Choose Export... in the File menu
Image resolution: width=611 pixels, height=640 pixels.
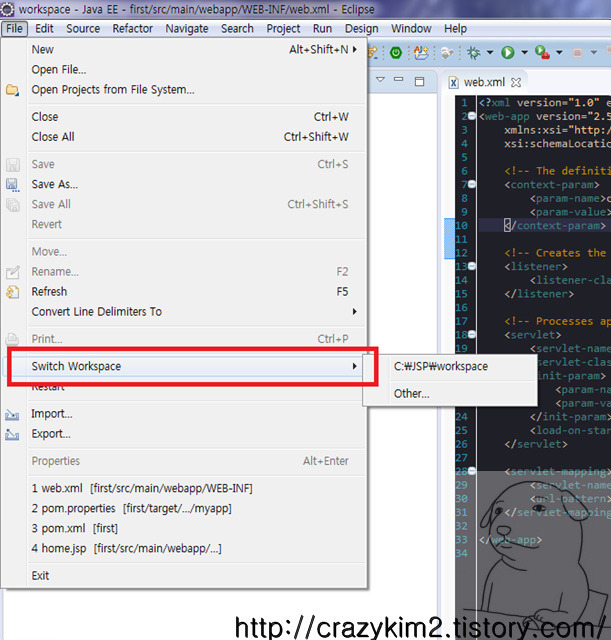coord(184,433)
